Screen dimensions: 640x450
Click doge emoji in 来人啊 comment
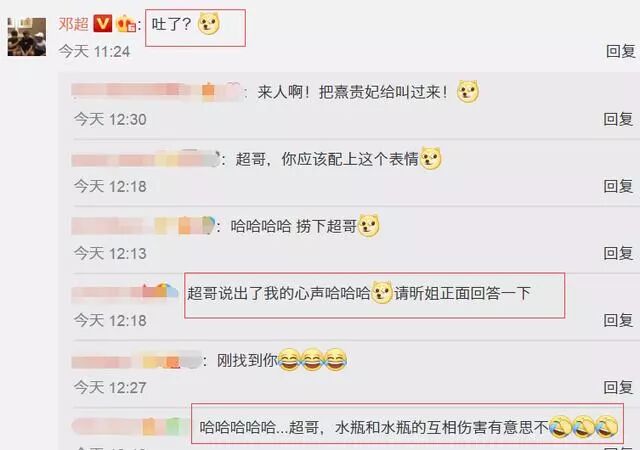pyautogui.click(x=468, y=91)
